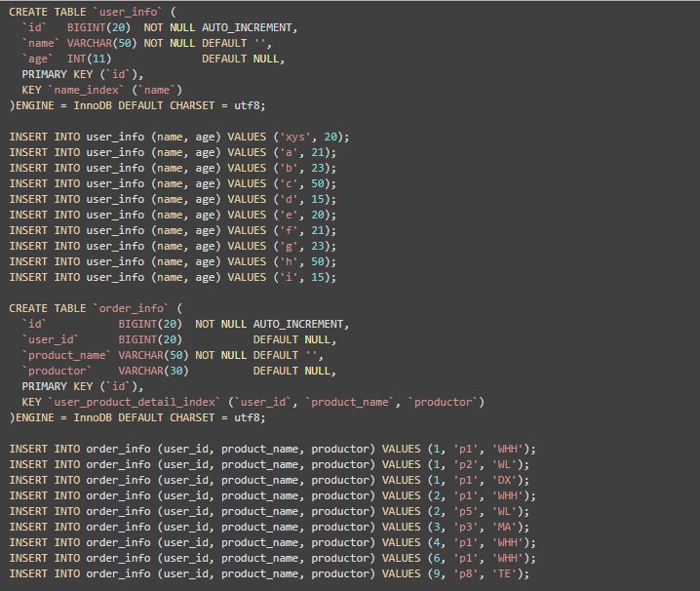
Task: Click the `user_id` BIGINT(20) column definition
Action: [178, 340]
